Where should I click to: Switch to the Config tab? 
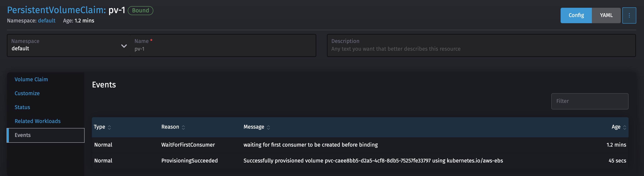click(576, 15)
